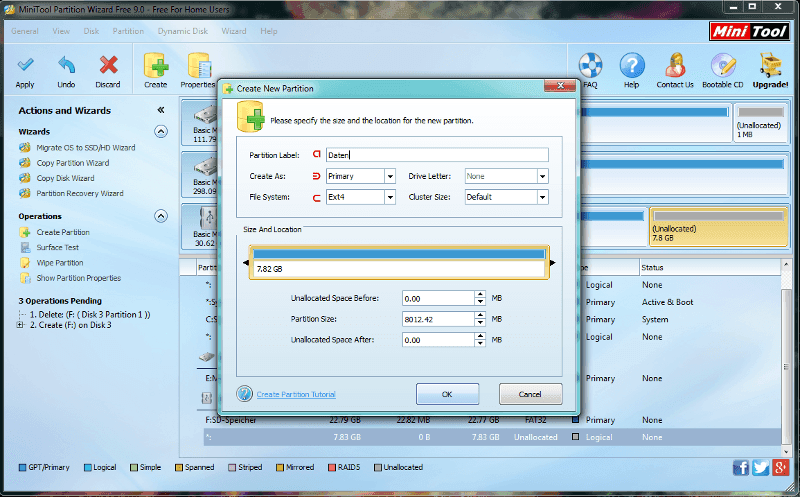Click the right handle arrow of size bar

[x=552, y=263]
